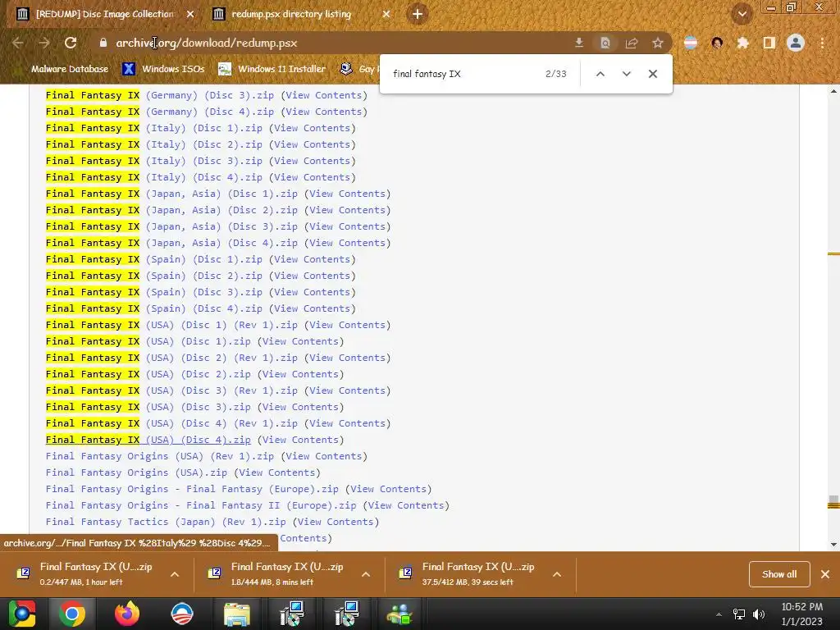Reload the page with the refresh icon
Screen dimensions: 840x630
pos(71,43)
